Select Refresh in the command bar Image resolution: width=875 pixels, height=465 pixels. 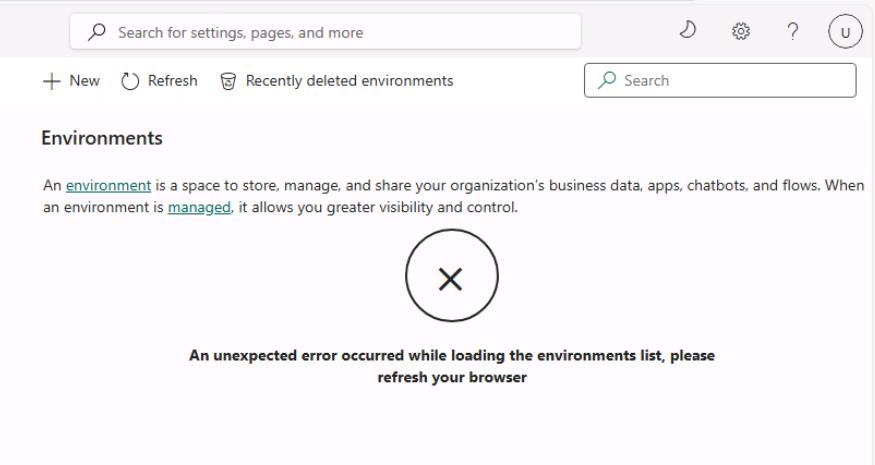[x=159, y=81]
